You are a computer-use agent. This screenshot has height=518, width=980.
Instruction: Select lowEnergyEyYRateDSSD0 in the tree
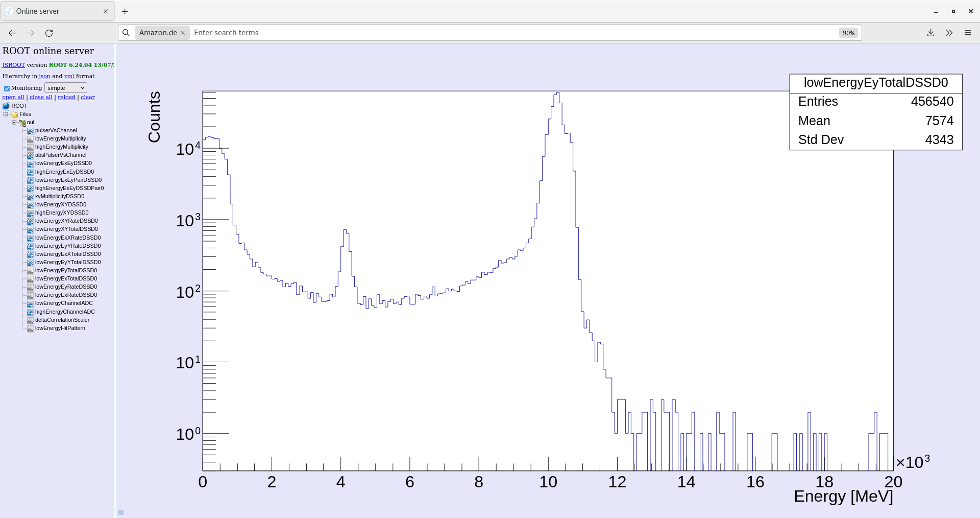tap(68, 246)
